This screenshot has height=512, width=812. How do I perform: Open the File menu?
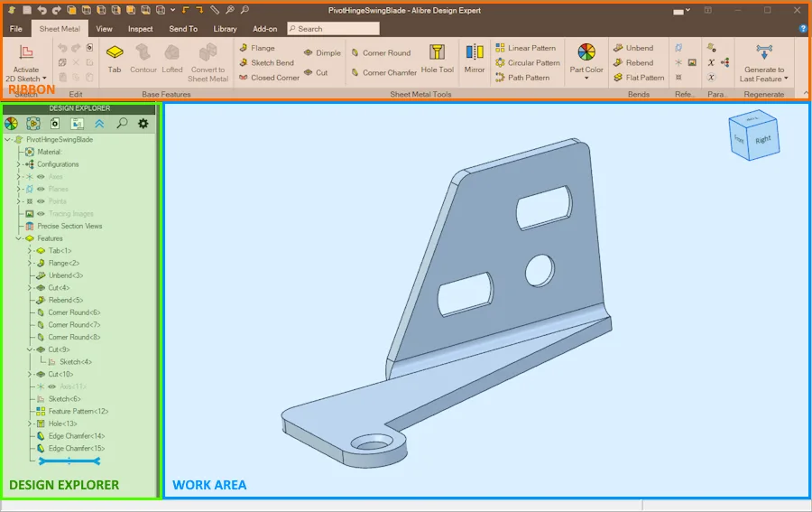tap(16, 29)
